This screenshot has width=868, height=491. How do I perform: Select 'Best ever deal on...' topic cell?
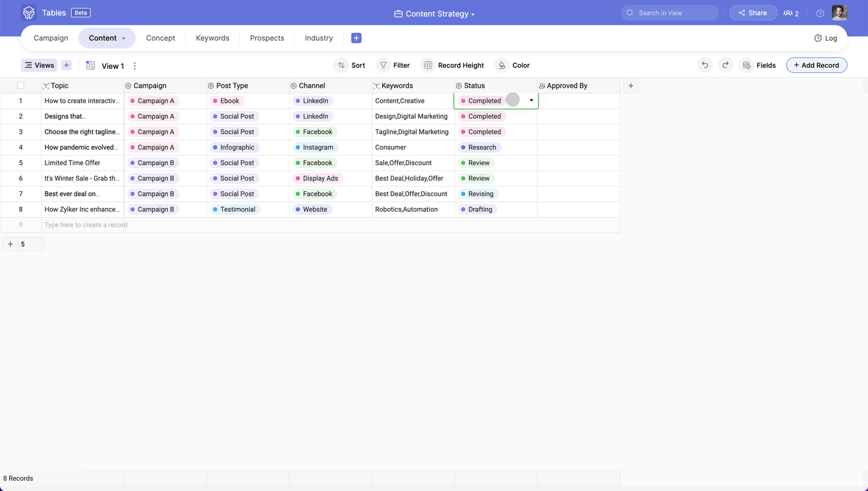pyautogui.click(x=83, y=194)
